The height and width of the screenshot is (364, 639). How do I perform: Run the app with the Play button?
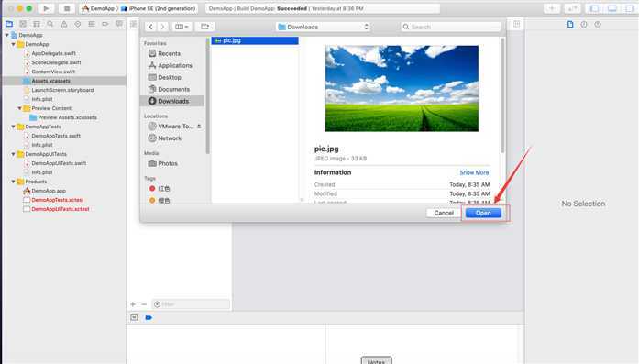point(46,8)
